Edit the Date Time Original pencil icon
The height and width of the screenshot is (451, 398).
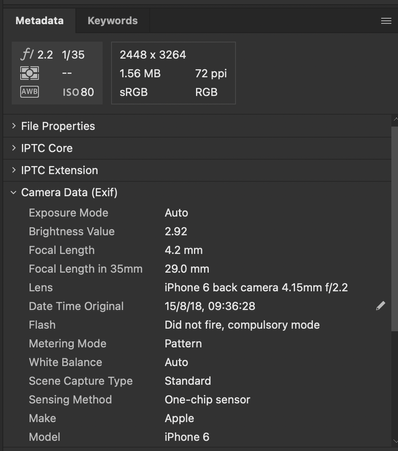point(380,306)
